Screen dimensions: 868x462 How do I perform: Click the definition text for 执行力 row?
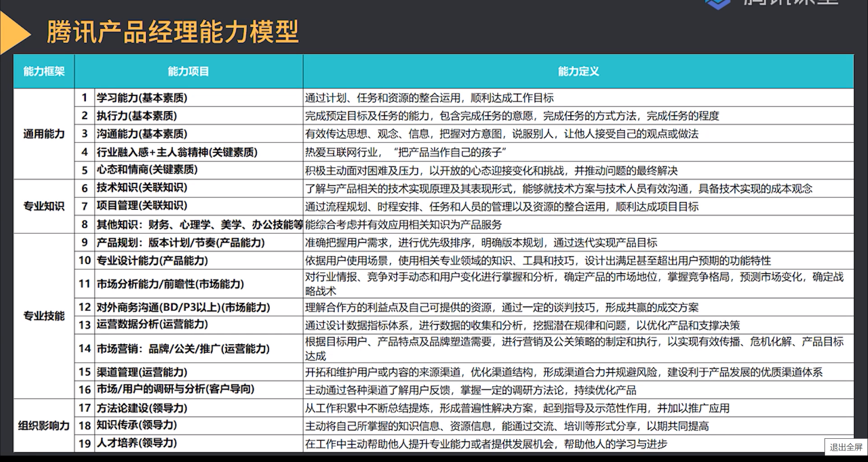(x=512, y=116)
